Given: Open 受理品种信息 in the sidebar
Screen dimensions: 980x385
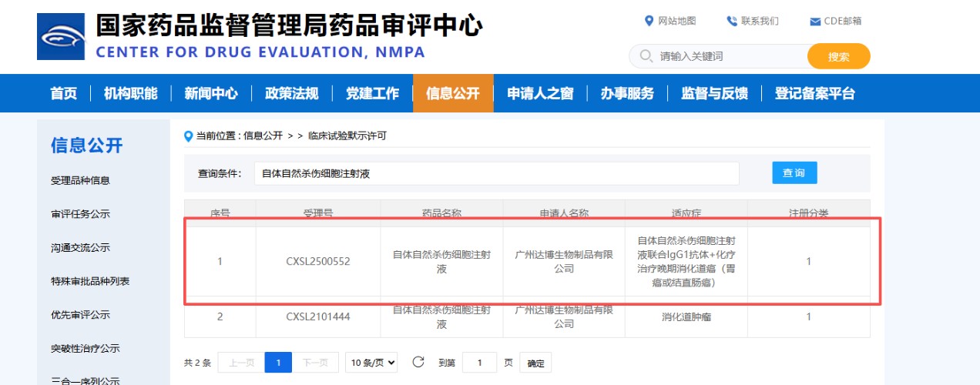Looking at the screenshot, I should coord(80,180).
